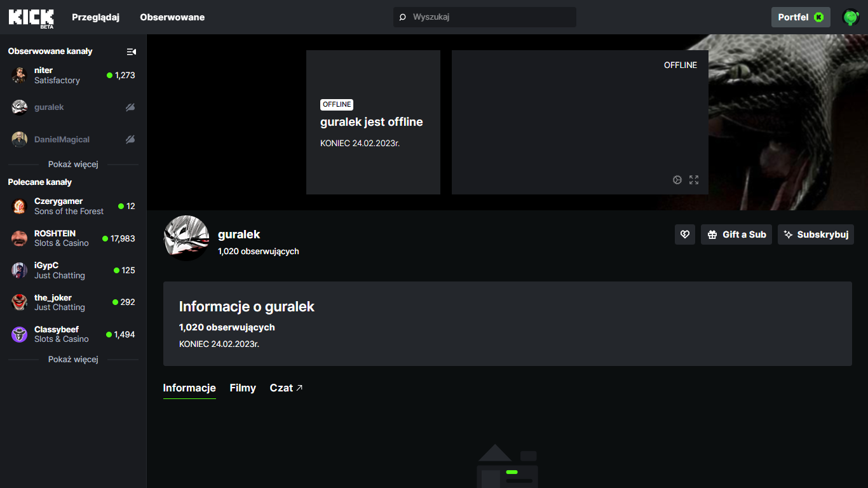The height and width of the screenshot is (488, 868).
Task: Open the niter channel name link
Action: tap(43, 70)
